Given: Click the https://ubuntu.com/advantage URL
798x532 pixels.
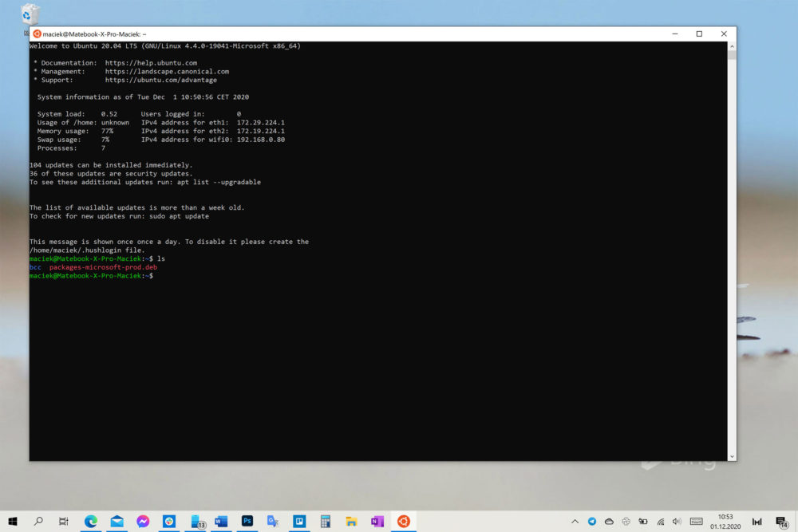Looking at the screenshot, I should click(161, 81).
